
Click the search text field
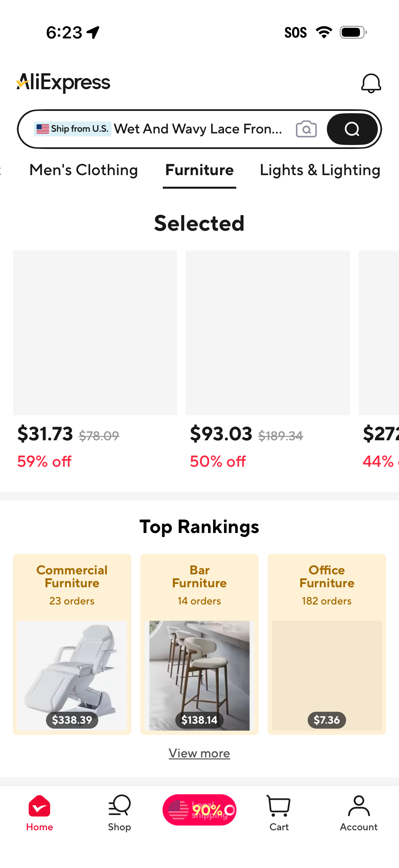point(198,129)
